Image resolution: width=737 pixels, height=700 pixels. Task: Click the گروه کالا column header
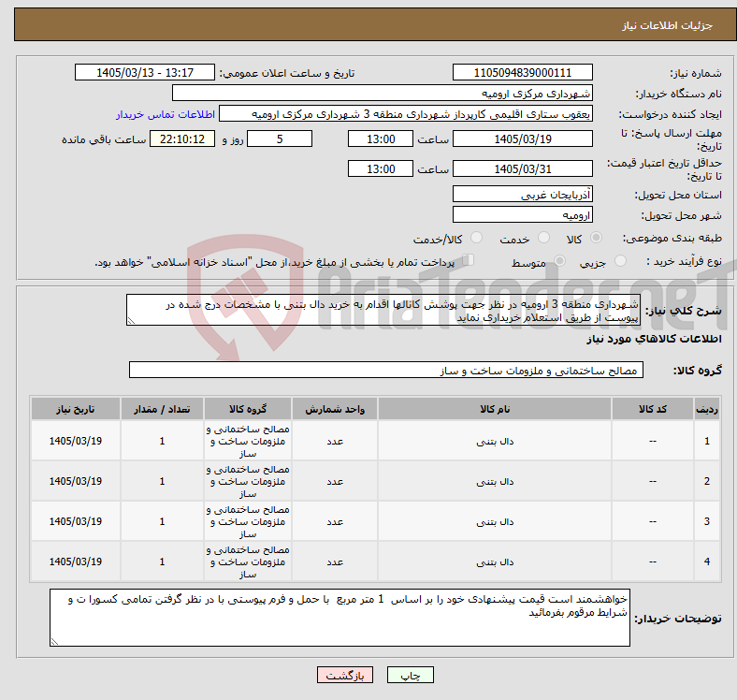pyautogui.click(x=248, y=409)
